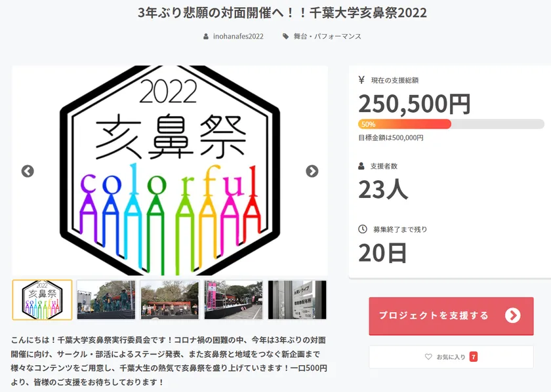Screen dimensions: 551x392
Task: Click the project title 千葉大学亥鼻祭2022
Action: (281, 13)
